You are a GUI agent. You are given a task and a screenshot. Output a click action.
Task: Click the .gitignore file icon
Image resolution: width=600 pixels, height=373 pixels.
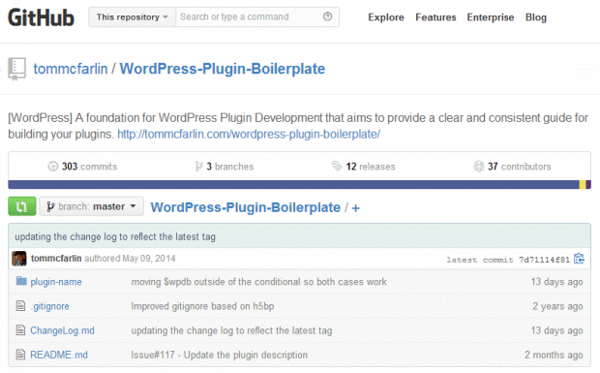pyautogui.click(x=20, y=306)
